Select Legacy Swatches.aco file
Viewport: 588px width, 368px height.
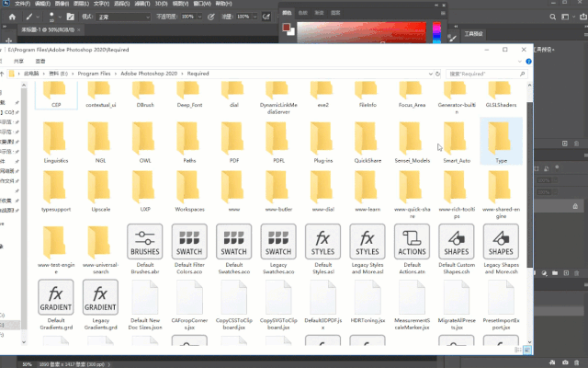coord(278,249)
